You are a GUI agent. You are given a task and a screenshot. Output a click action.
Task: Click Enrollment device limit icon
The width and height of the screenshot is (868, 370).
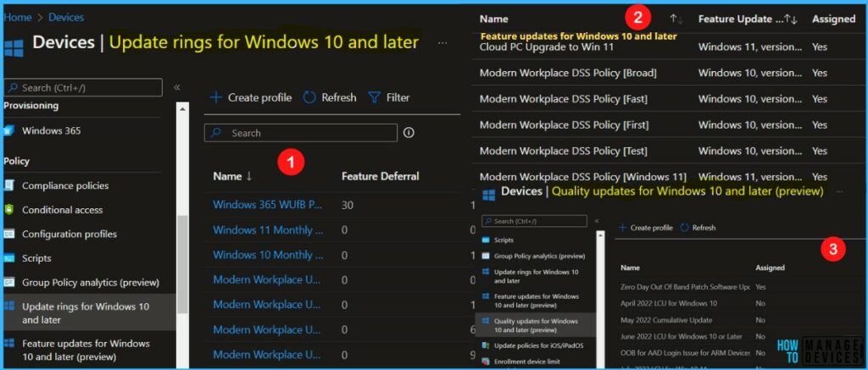point(486,362)
